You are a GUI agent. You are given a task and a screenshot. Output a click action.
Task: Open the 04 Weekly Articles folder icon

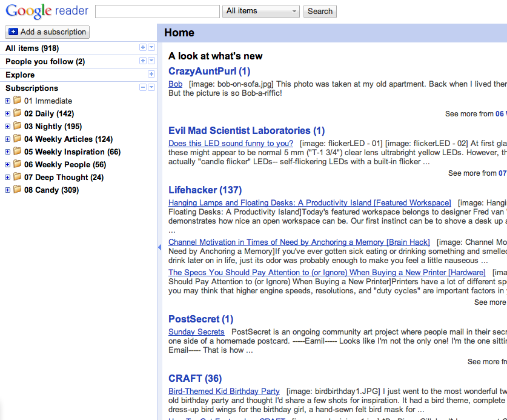18,139
